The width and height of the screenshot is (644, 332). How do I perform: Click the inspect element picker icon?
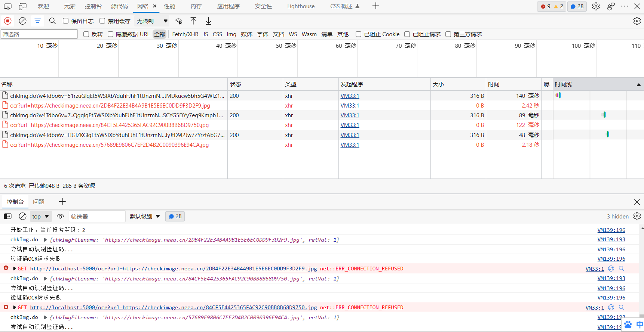7,6
